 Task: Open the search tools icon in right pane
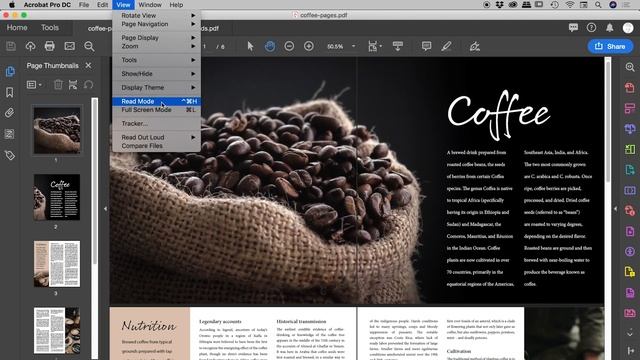pos(630,67)
